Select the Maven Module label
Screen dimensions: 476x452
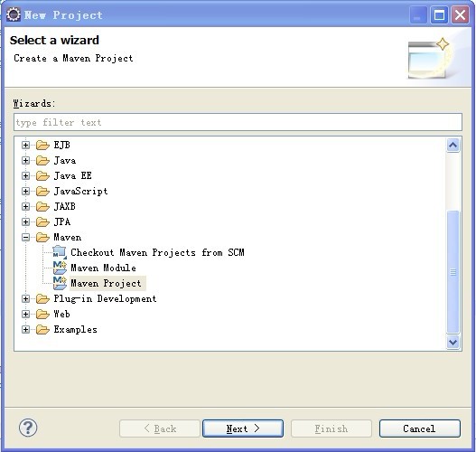(103, 268)
